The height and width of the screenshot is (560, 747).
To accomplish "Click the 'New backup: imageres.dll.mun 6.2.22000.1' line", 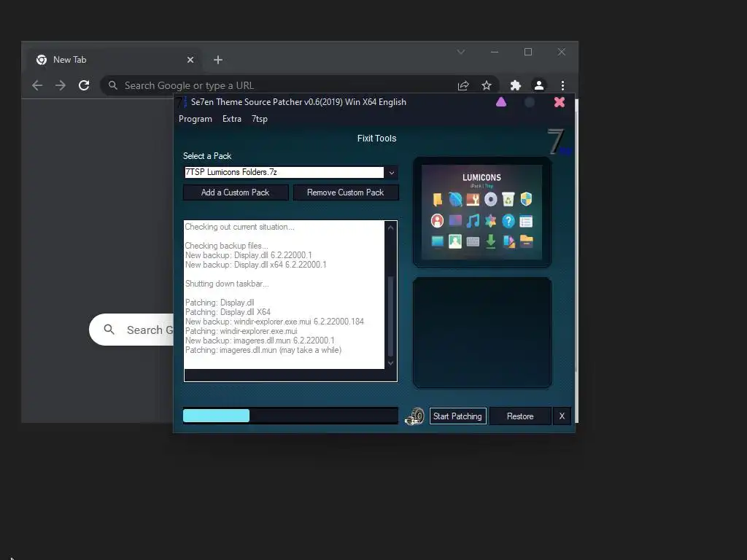I will pos(260,341).
